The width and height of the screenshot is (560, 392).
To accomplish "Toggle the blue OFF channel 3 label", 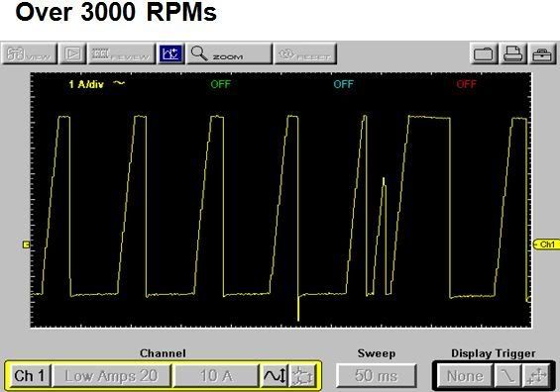I will coord(343,84).
